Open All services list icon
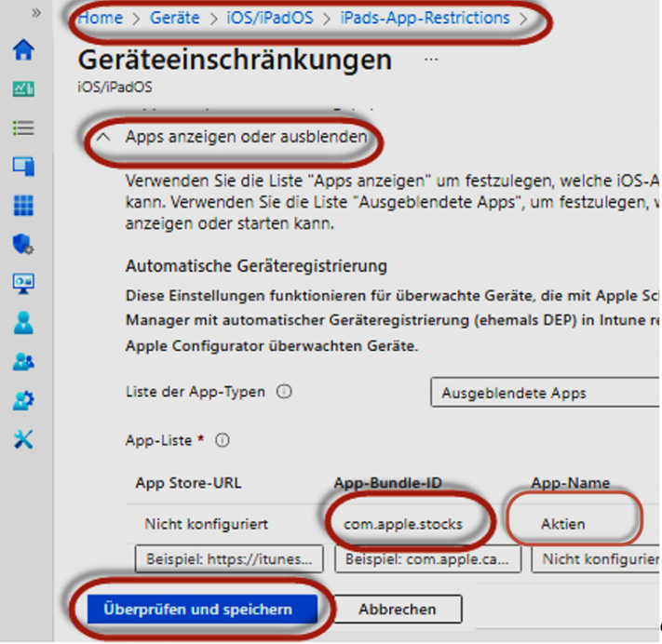Image resolution: width=662 pixels, height=644 pixels. (x=23, y=127)
